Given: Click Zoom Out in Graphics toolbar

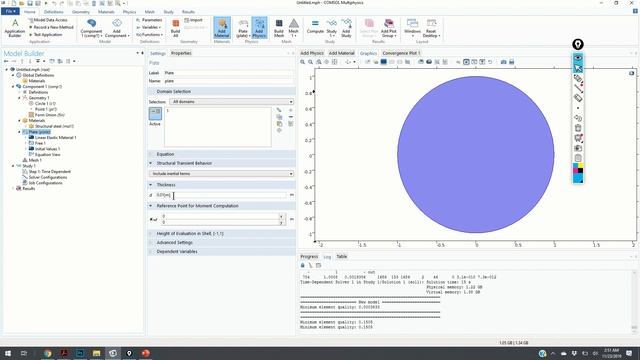Looking at the screenshot, I should click(311, 62).
